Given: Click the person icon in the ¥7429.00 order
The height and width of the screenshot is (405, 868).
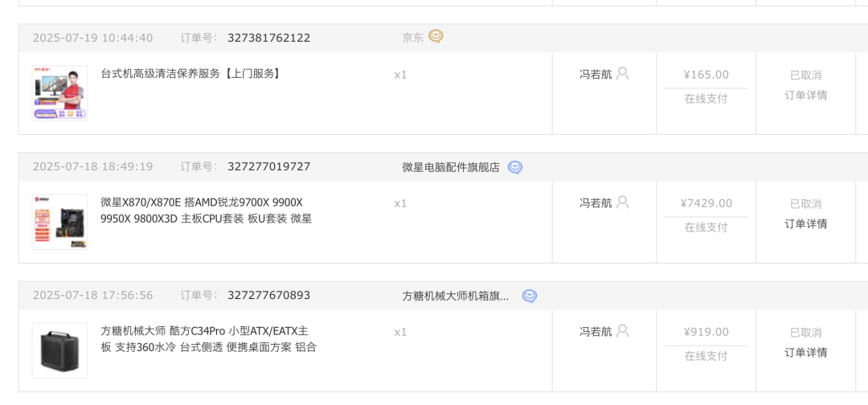Looking at the screenshot, I should pyautogui.click(x=622, y=202).
